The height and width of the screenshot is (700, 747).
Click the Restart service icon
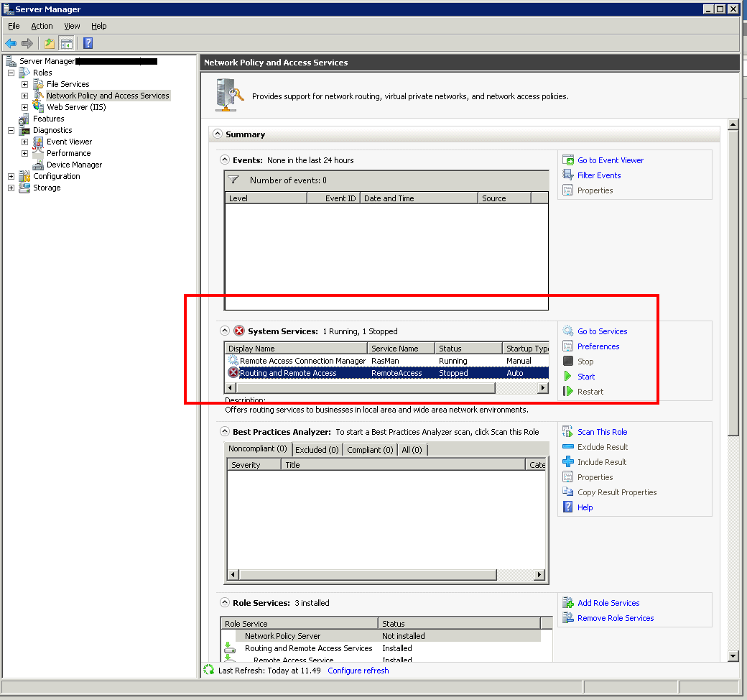click(568, 392)
